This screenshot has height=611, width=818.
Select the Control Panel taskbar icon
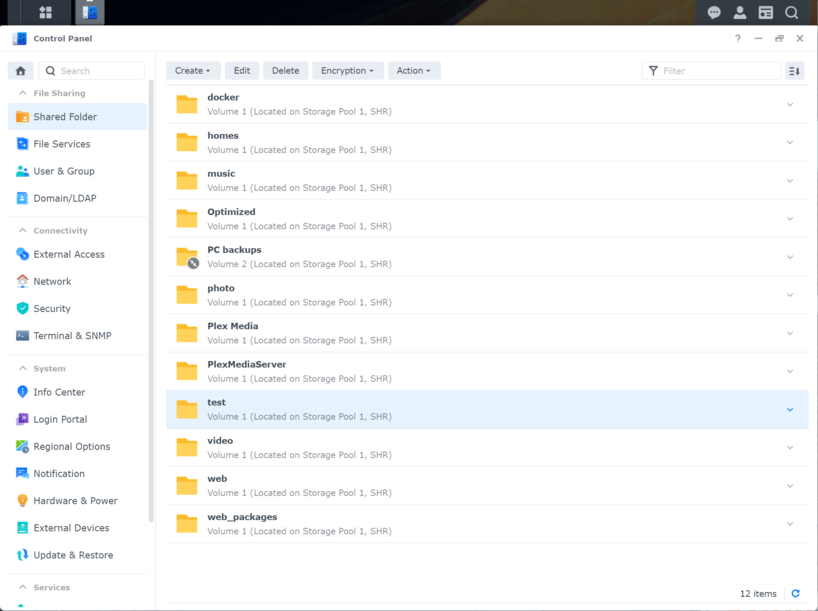(90, 12)
